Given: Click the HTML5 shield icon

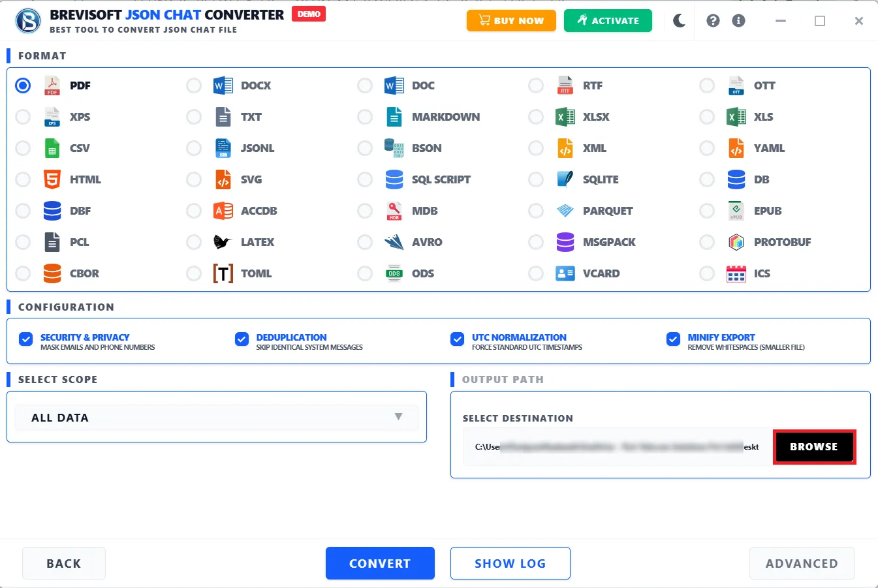Looking at the screenshot, I should 52,179.
